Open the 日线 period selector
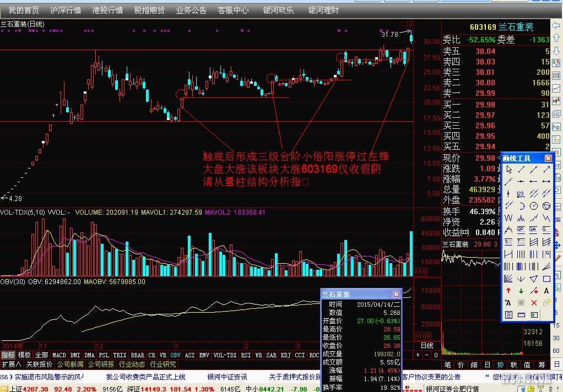The image size is (563, 392). pyautogui.click(x=427, y=346)
